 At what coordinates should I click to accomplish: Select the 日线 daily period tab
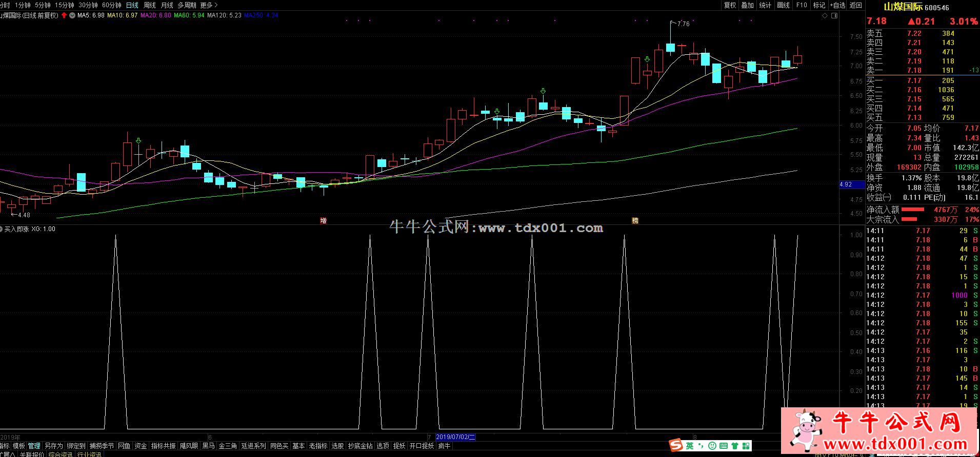point(132,5)
